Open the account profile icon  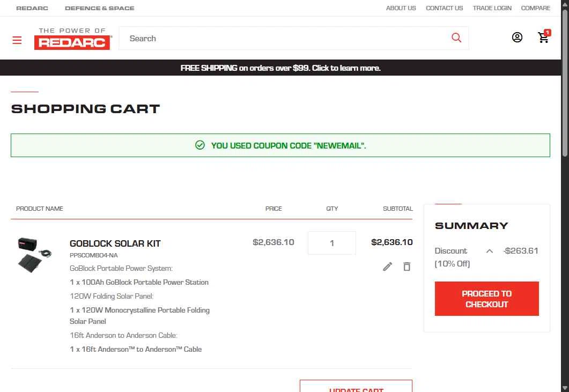517,38
